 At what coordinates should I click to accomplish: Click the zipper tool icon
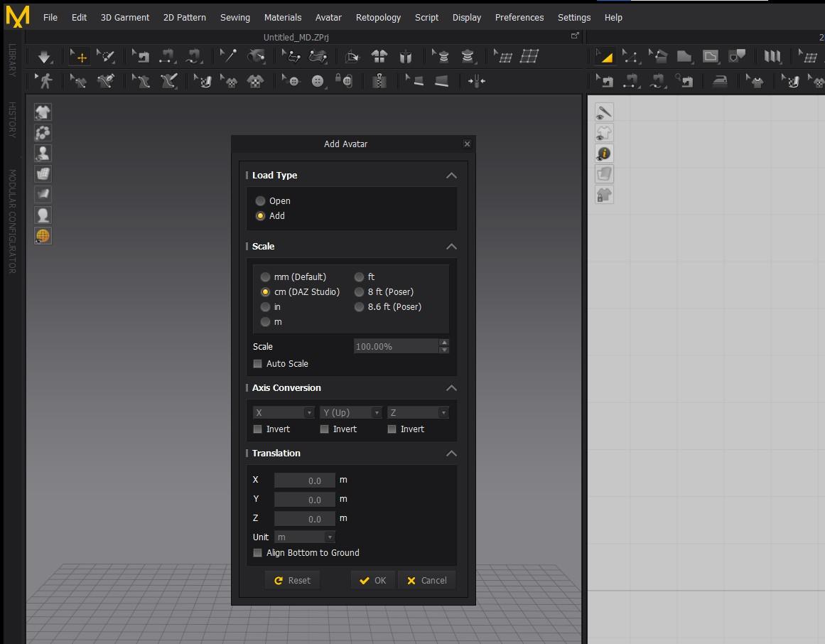click(379, 82)
